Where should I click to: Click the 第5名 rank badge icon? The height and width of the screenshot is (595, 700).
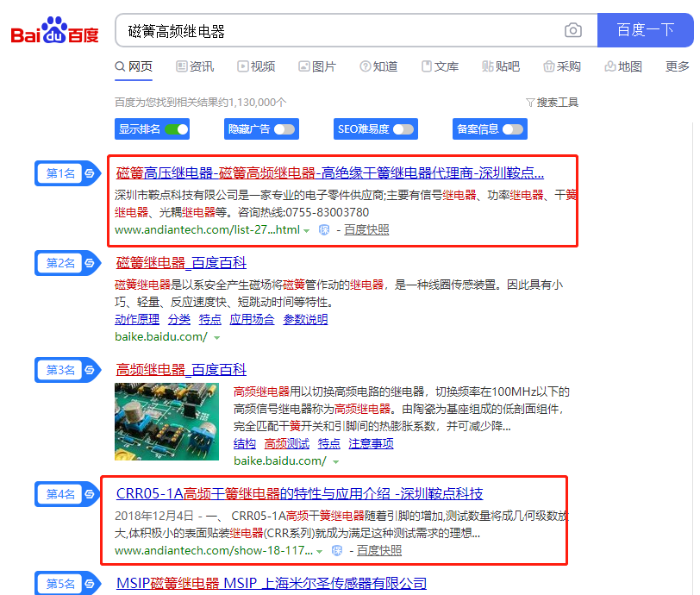(x=90, y=584)
